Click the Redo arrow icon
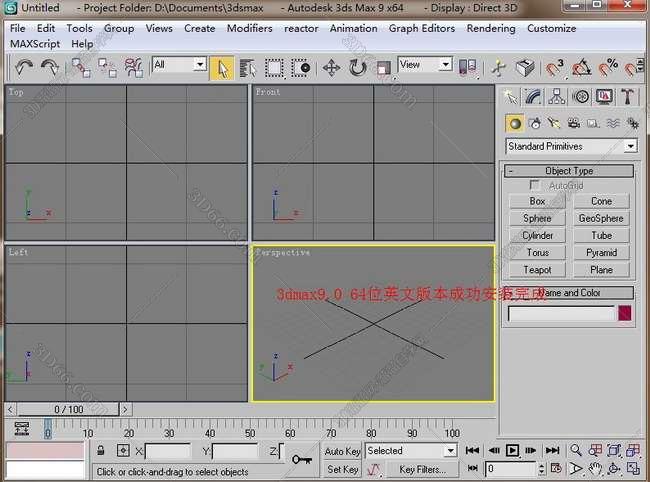 click(50, 67)
